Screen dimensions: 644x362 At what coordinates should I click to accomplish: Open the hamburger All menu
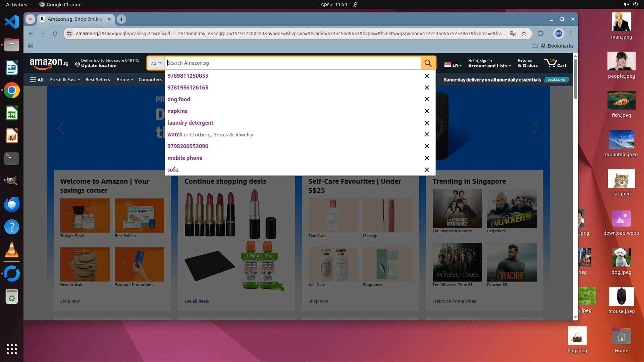37,80
